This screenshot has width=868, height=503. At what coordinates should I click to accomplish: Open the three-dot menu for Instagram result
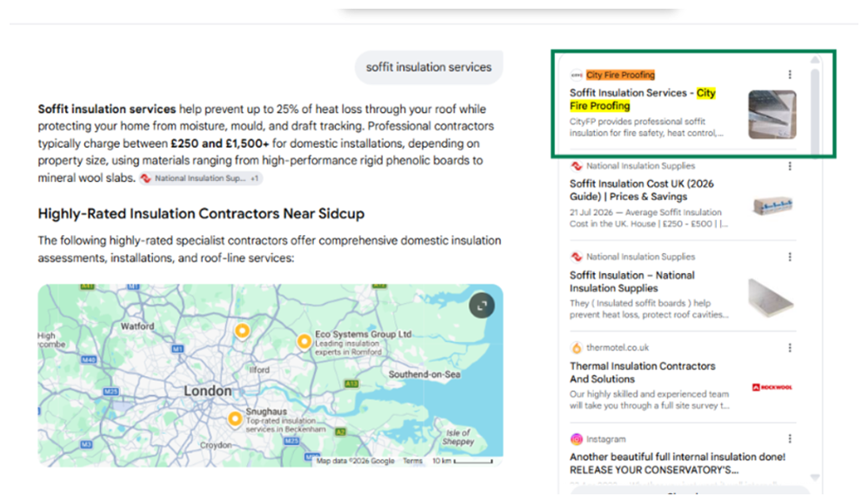coord(790,439)
